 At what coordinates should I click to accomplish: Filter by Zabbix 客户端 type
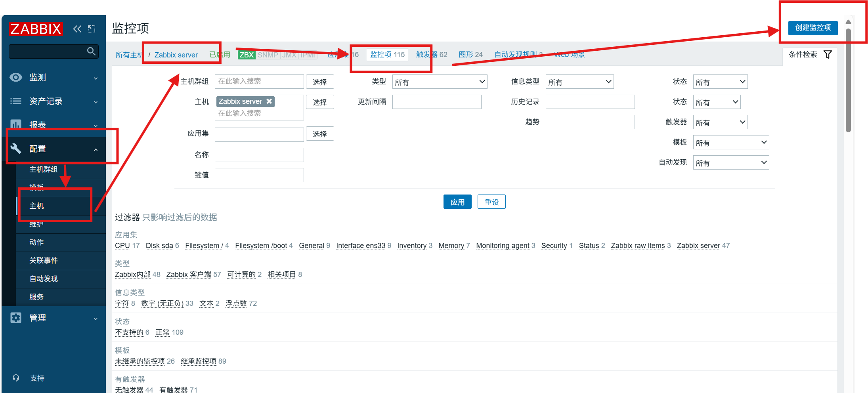pyautogui.click(x=189, y=275)
